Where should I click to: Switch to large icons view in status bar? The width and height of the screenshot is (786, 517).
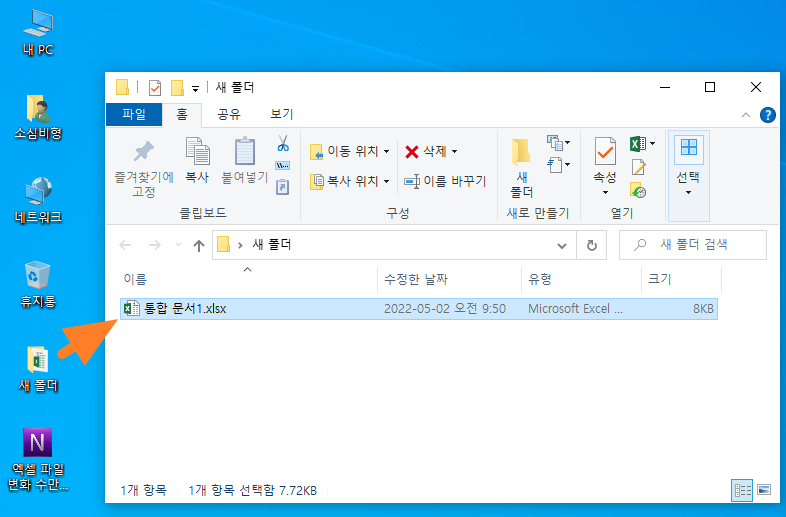763,489
